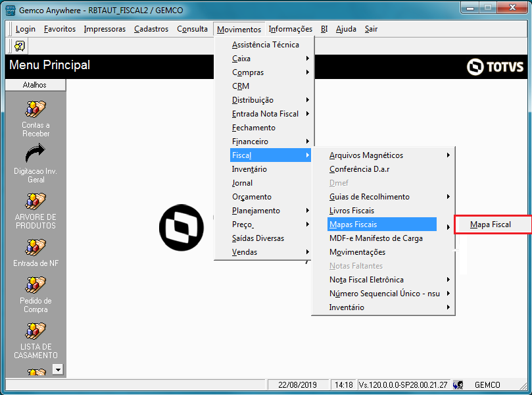Open the Consulta menu
This screenshot has height=395, width=532.
(x=192, y=29)
